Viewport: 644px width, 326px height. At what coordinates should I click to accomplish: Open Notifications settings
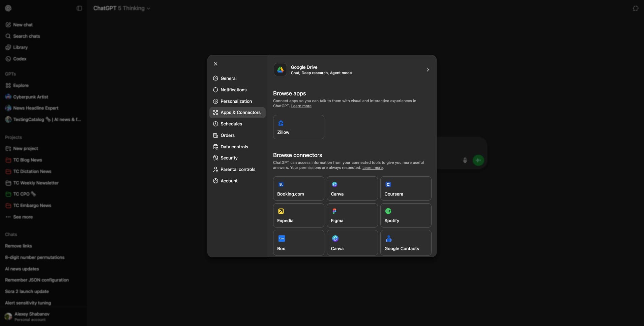(x=237, y=90)
